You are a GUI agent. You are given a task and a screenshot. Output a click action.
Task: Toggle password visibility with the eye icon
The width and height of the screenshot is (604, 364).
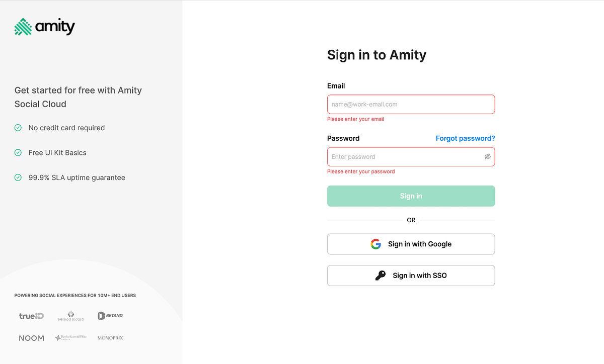pos(487,156)
